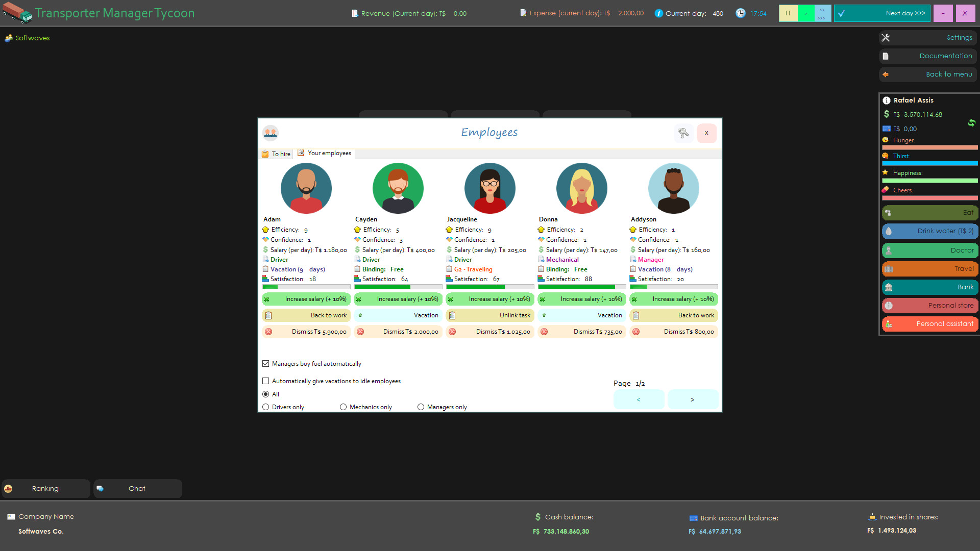Image resolution: width=980 pixels, height=551 pixels.
Task: Go to page 2 with the right arrow
Action: (693, 399)
